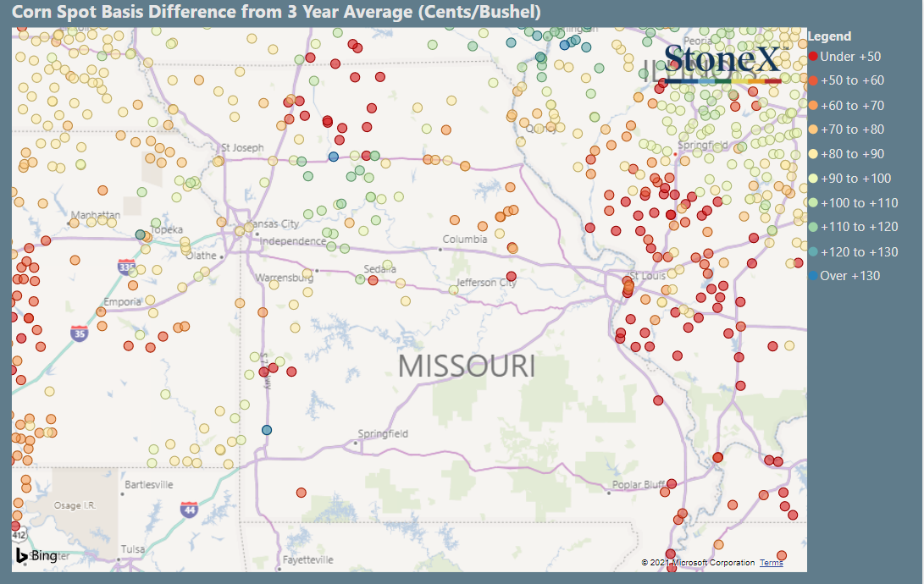
Task: Click the blue data point south of St Joseph
Action: [x=334, y=157]
